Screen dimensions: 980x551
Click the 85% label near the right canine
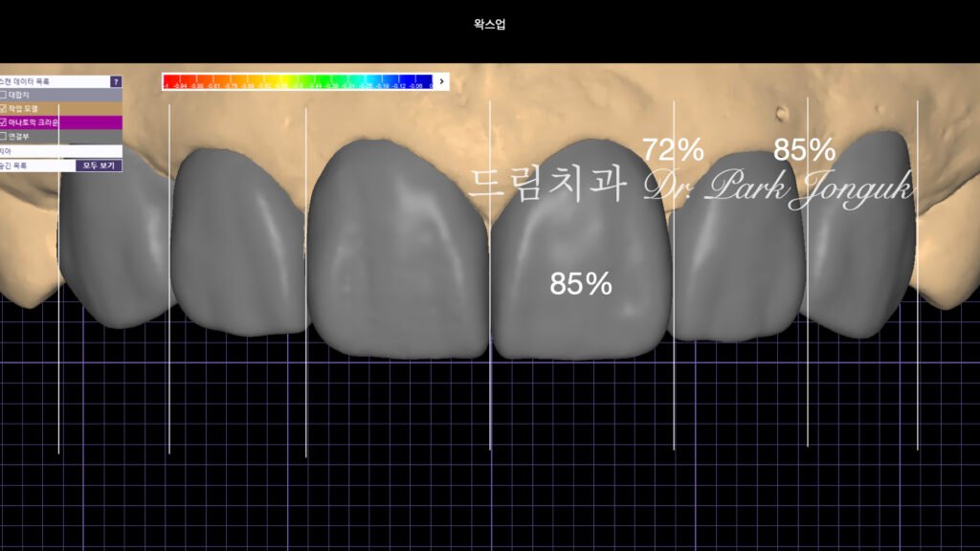pos(805,149)
